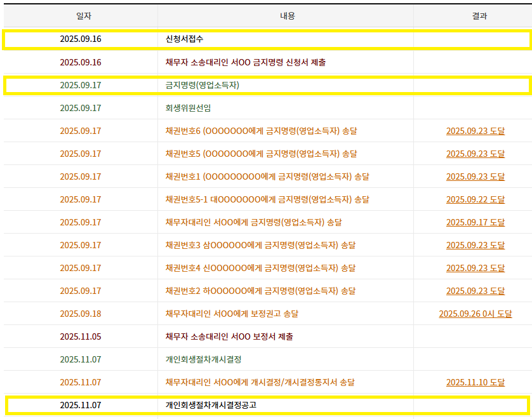Click the 2025.09.18 date cell

[80, 314]
